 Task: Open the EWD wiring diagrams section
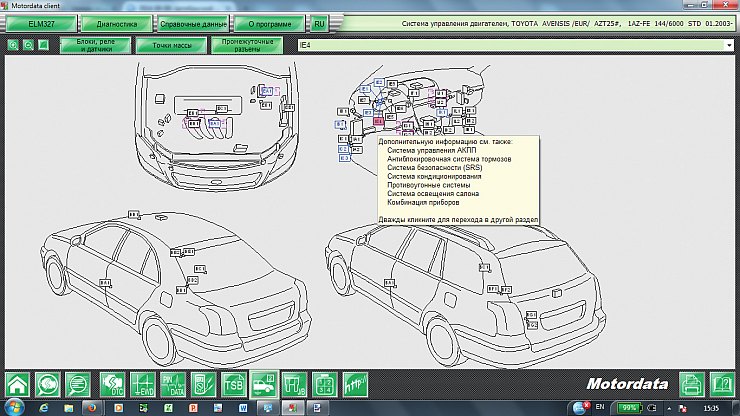pyautogui.click(x=143, y=384)
